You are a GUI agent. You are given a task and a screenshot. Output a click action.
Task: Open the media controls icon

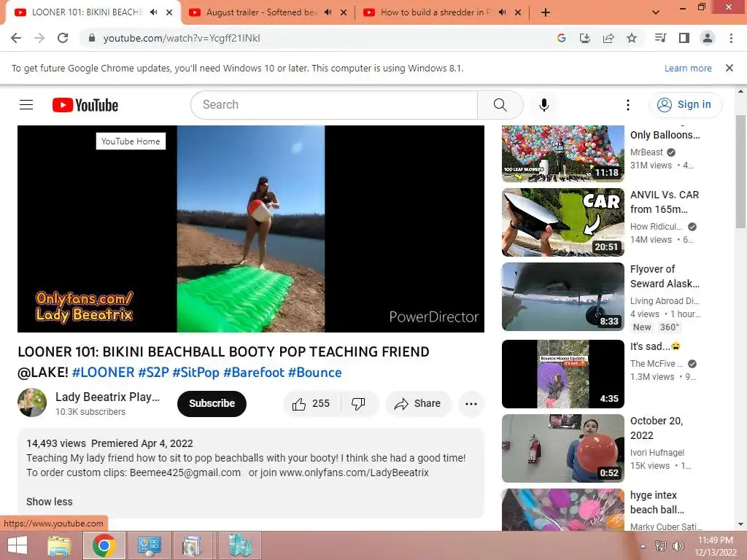(660, 38)
